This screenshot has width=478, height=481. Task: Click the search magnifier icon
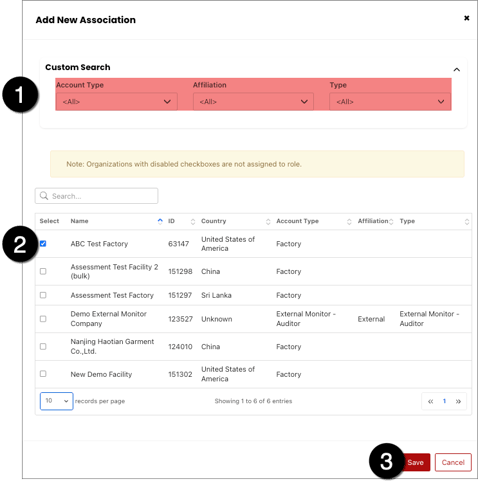(x=44, y=196)
